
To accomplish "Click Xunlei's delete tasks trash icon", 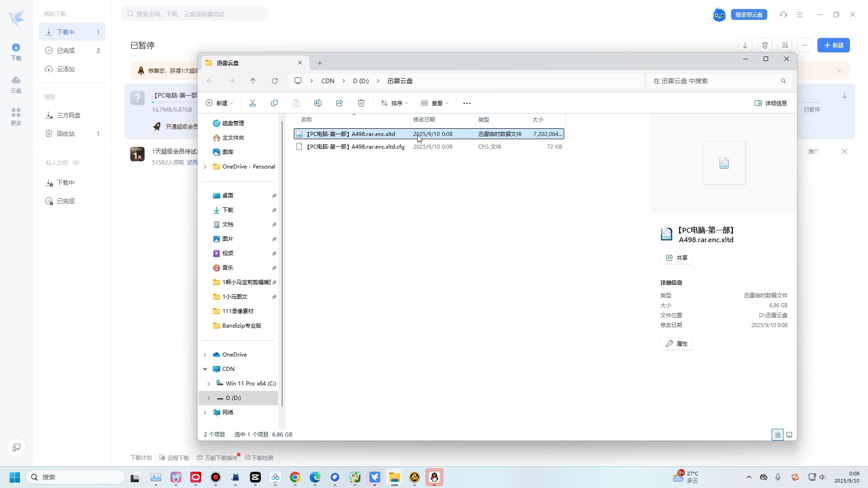I will coord(765,45).
